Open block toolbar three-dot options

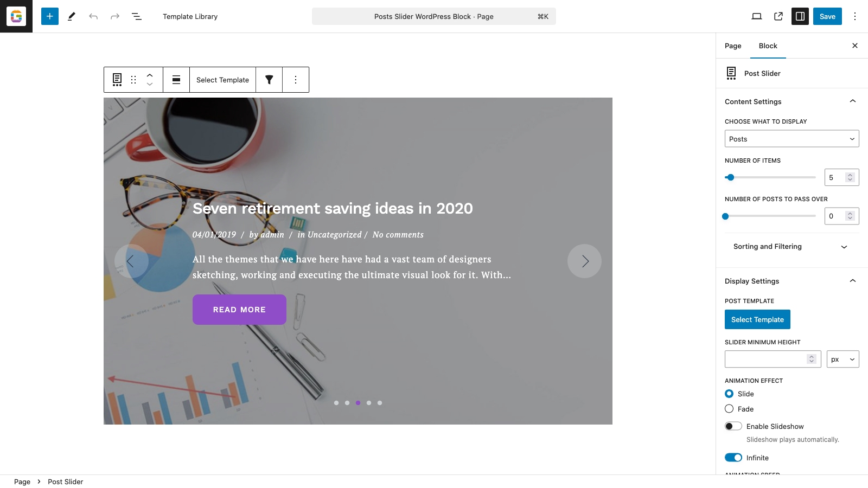[x=296, y=80]
